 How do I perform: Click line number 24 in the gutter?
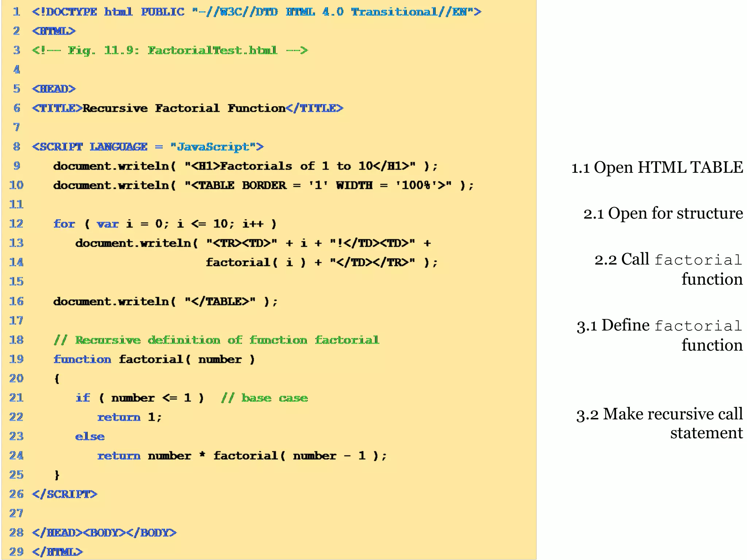[x=16, y=456]
